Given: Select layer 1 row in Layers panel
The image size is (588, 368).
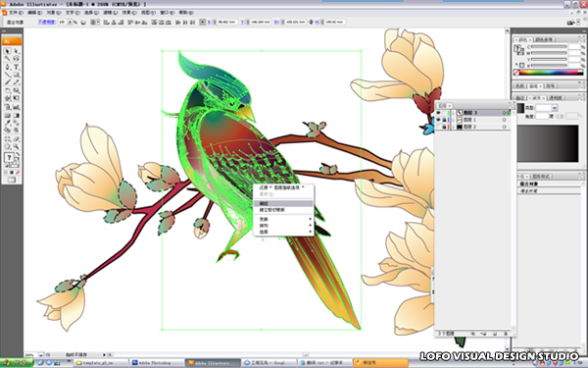Looking at the screenshot, I should coord(473,120).
